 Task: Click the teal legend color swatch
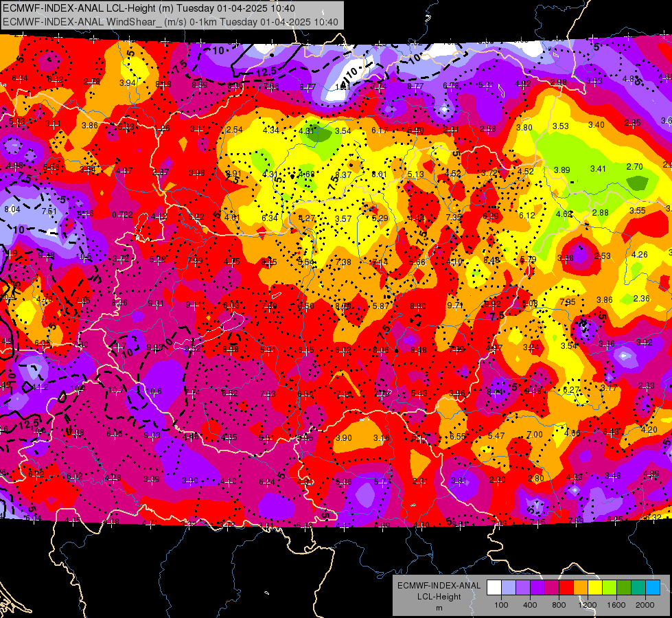point(638,588)
